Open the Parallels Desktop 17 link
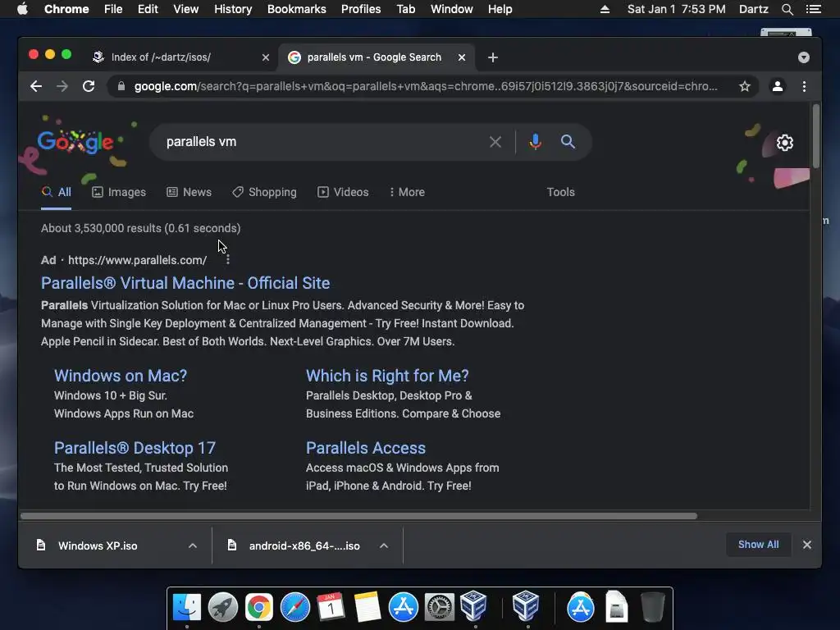Screen dimensions: 840x630 (135, 448)
